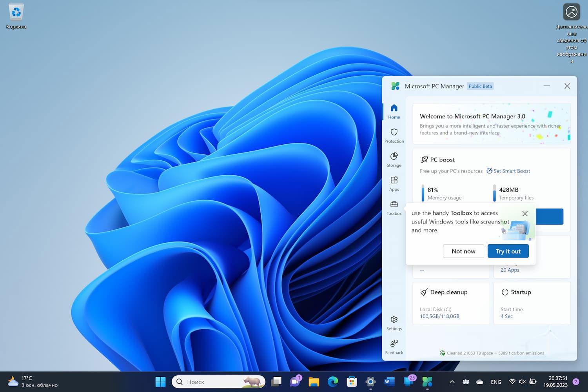Open the taskbar app with the 25 badge

(x=408, y=381)
